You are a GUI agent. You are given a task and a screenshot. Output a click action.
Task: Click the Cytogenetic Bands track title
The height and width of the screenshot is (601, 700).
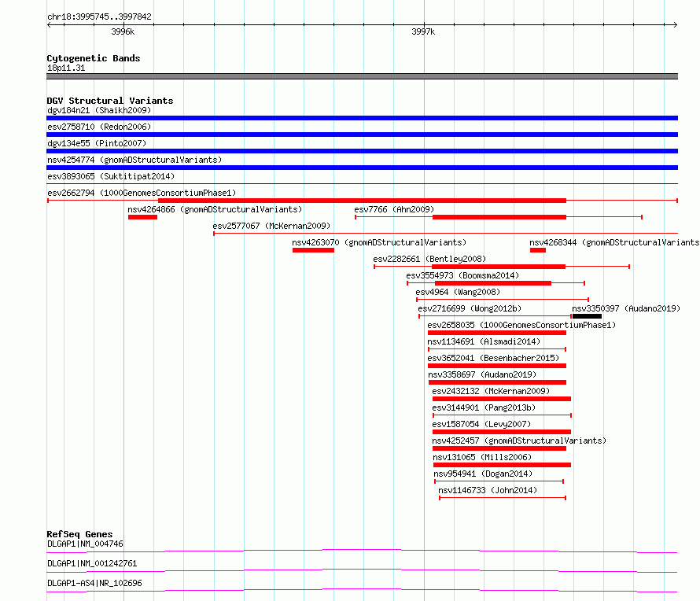coord(94,58)
